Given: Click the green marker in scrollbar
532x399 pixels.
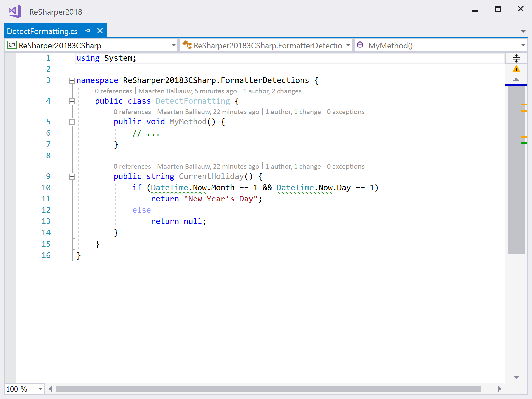Looking at the screenshot, I should click(524, 143).
